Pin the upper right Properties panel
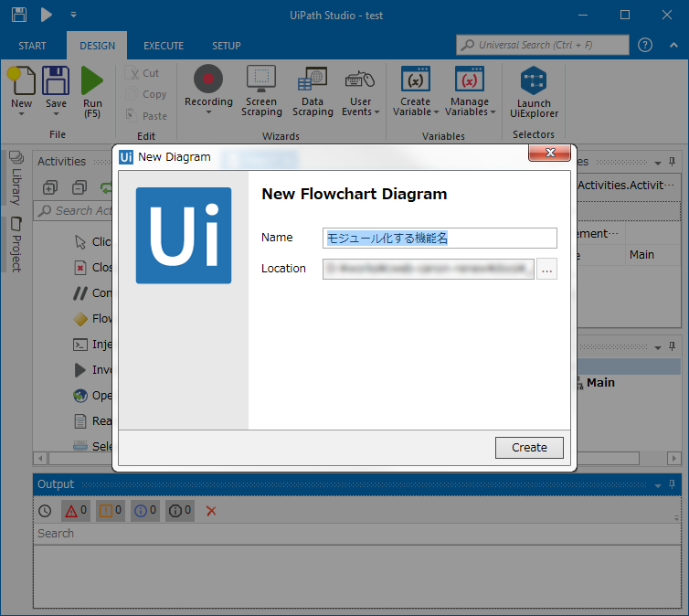689x616 pixels. click(x=672, y=162)
